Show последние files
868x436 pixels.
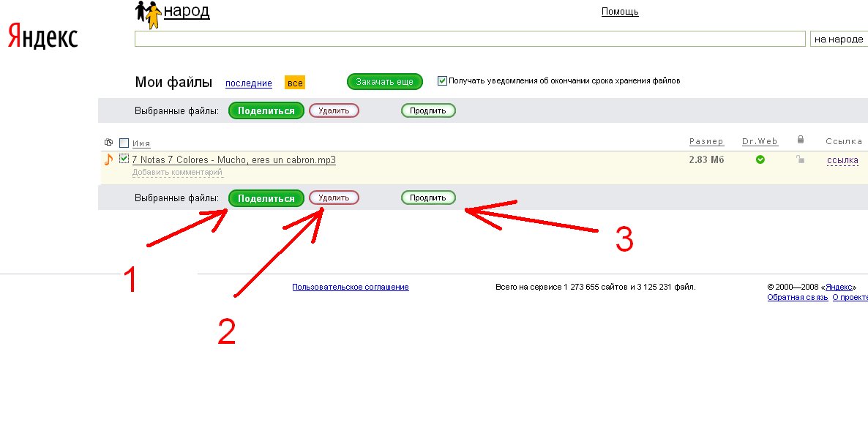[x=249, y=83]
